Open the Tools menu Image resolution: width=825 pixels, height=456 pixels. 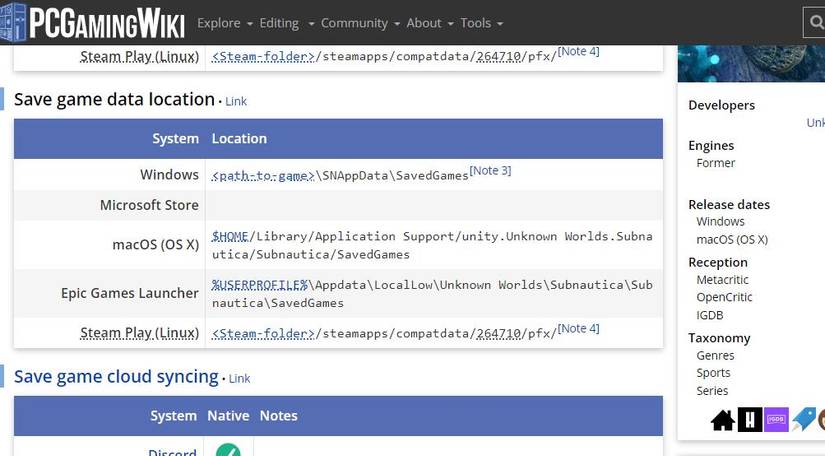(481, 23)
